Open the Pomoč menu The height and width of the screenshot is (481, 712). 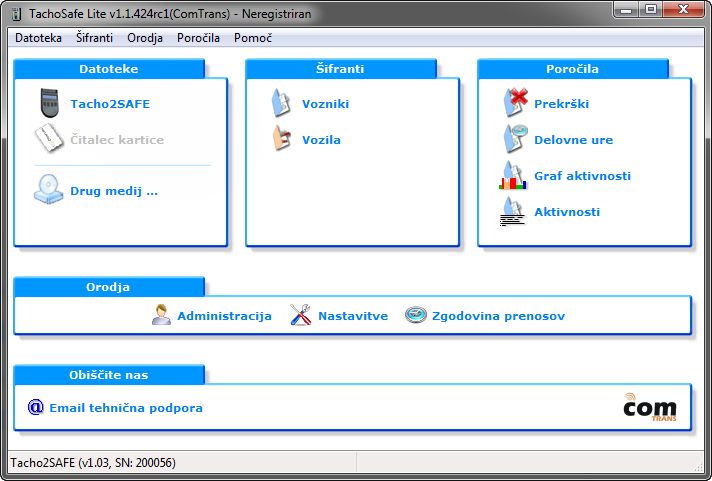pos(253,38)
